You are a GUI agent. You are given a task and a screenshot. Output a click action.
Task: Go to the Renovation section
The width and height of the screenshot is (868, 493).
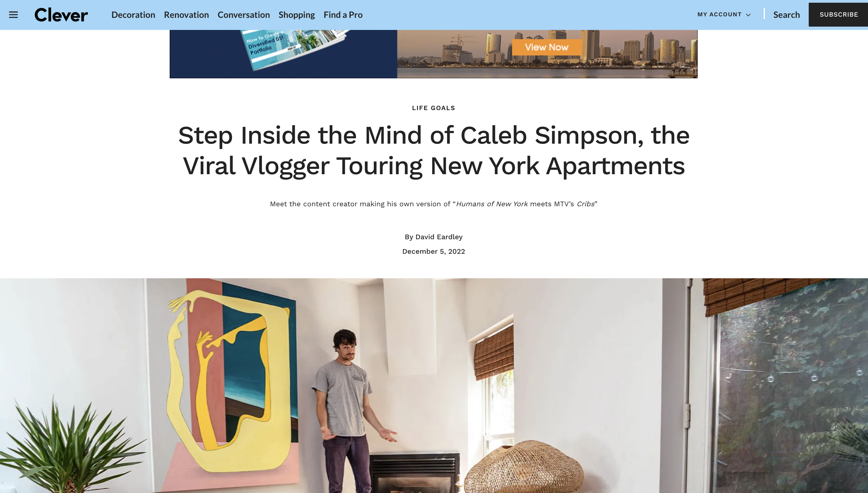click(187, 15)
